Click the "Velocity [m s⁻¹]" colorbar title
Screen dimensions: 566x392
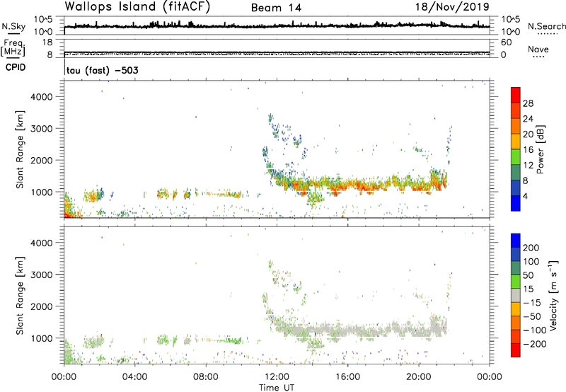pos(553,295)
